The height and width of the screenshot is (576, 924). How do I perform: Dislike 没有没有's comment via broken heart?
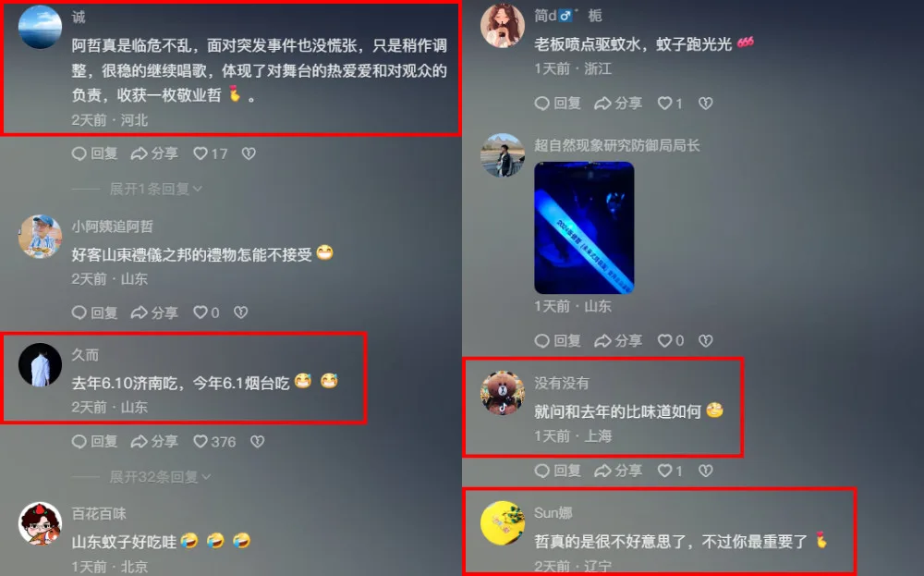(705, 471)
